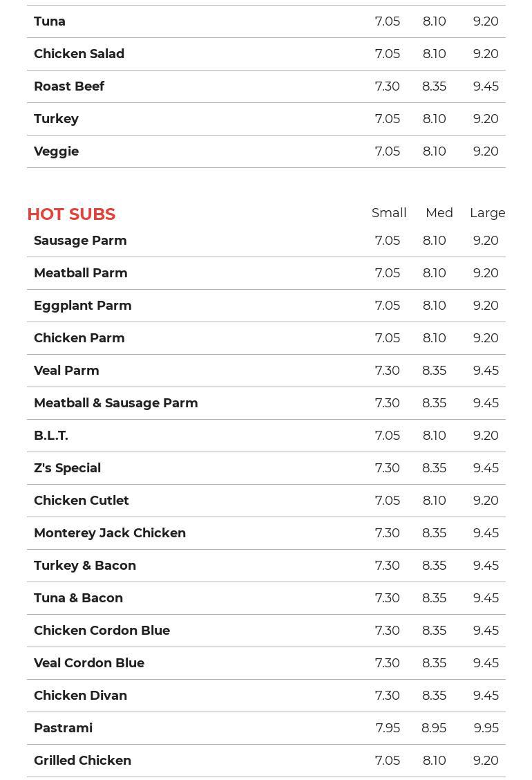Select the Veggie sub row

tap(56, 151)
